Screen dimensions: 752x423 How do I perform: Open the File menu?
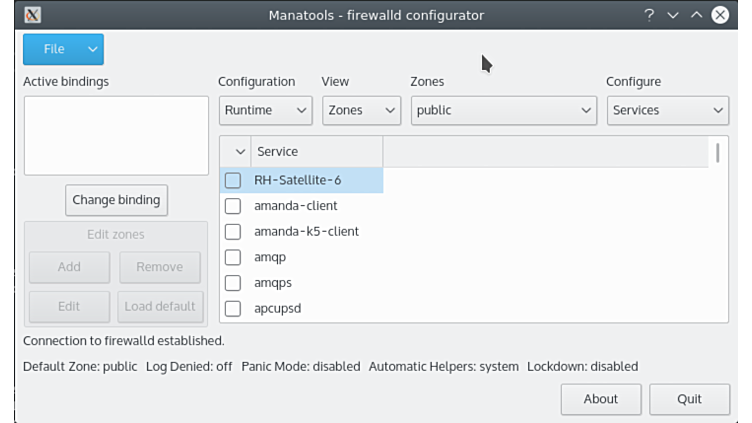63,49
